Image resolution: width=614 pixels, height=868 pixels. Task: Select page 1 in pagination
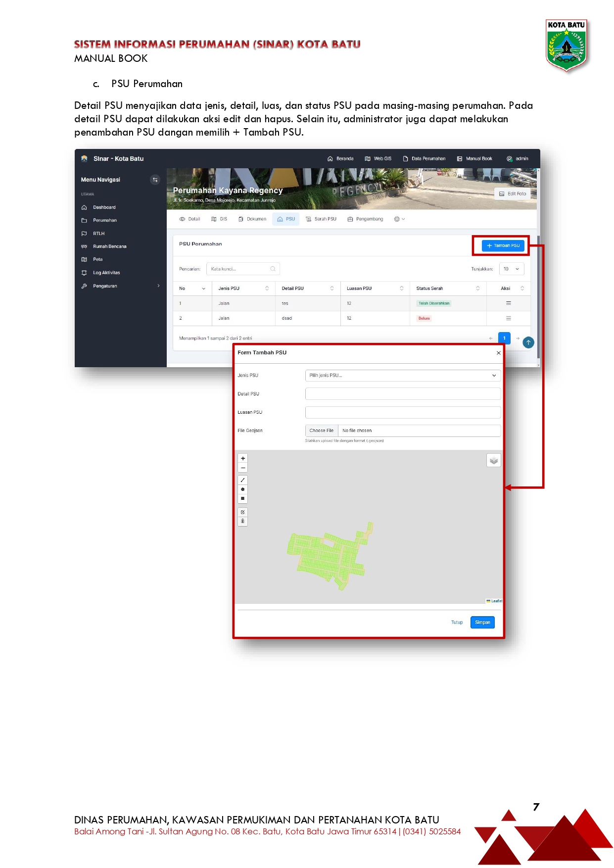click(x=504, y=338)
